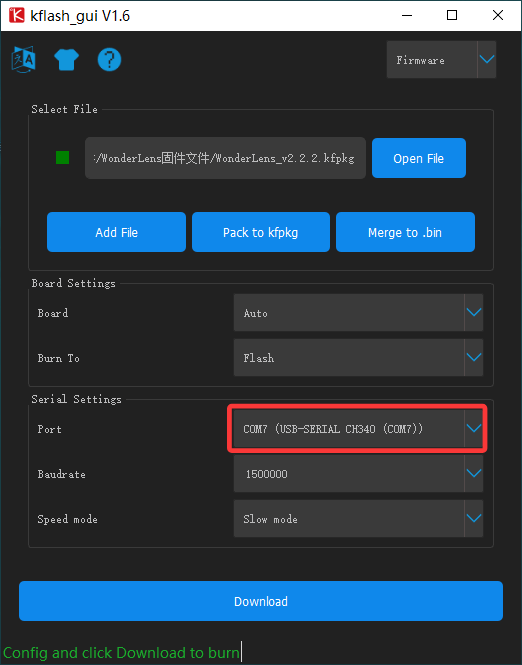Image resolution: width=522 pixels, height=665 pixels.
Task: Click the blue help question mark icon
Action: (x=109, y=59)
